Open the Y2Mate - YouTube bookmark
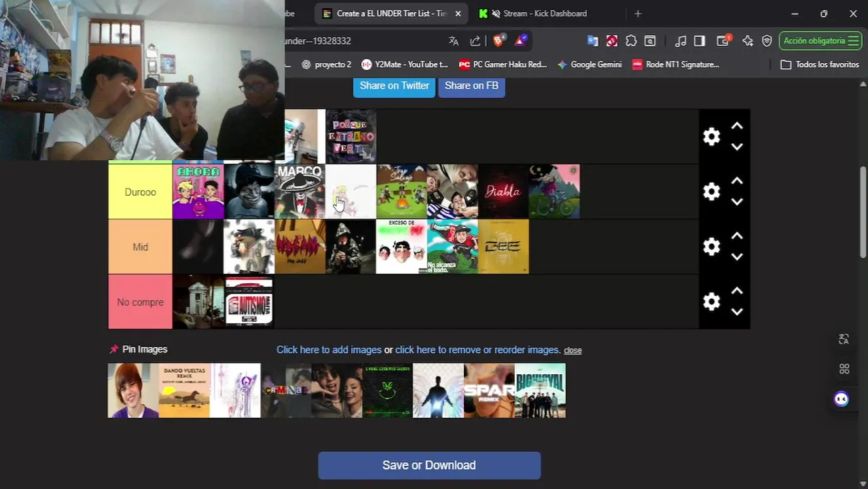The height and width of the screenshot is (489, 868). coord(405,65)
